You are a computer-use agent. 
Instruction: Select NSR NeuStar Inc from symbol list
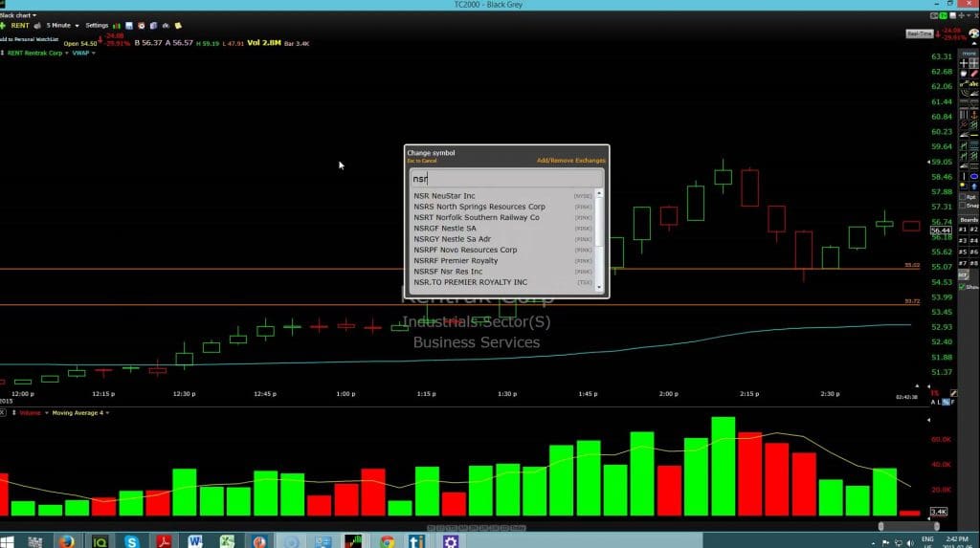click(x=502, y=196)
